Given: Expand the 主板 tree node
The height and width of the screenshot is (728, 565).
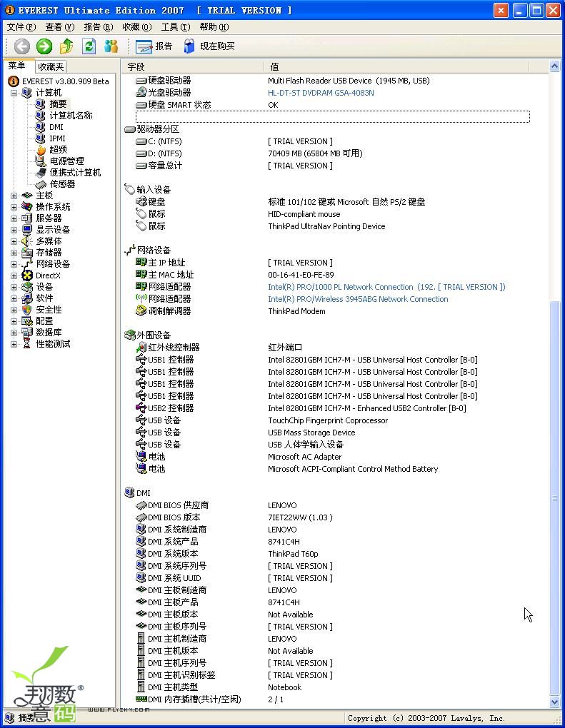Looking at the screenshot, I should [x=14, y=196].
